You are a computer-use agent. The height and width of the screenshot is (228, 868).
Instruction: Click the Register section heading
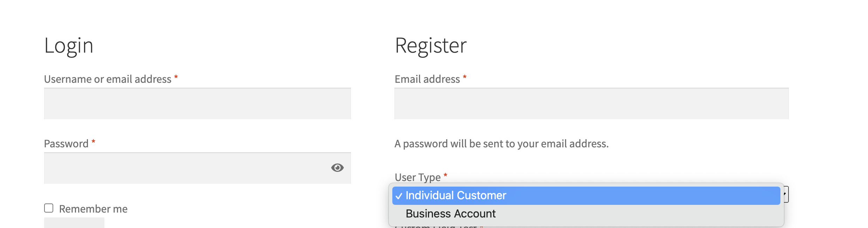click(x=431, y=45)
